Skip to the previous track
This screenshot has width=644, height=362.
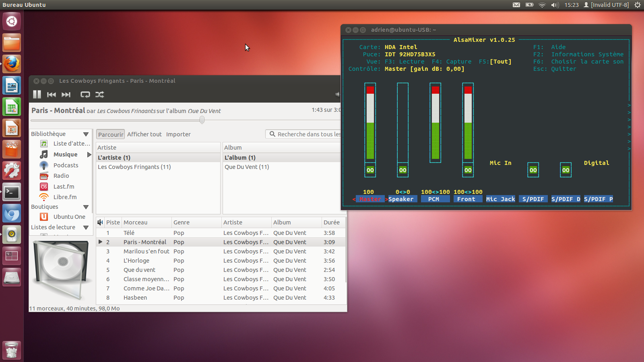click(52, 95)
